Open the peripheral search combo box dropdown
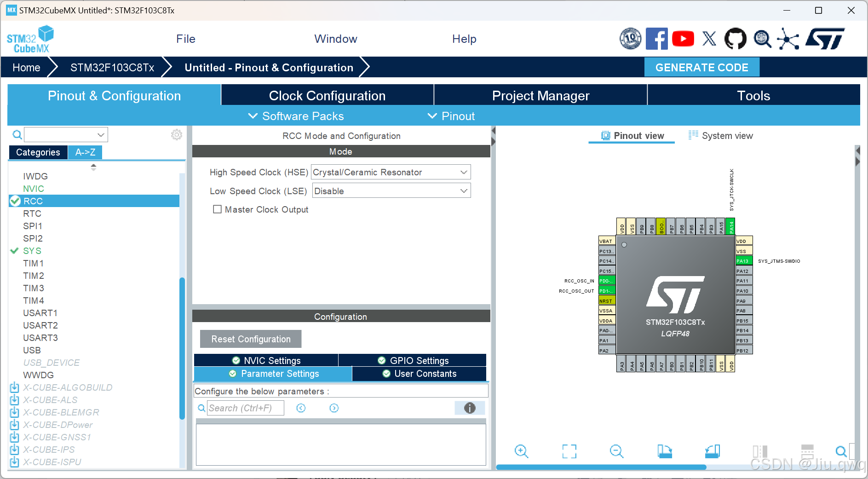 click(101, 135)
